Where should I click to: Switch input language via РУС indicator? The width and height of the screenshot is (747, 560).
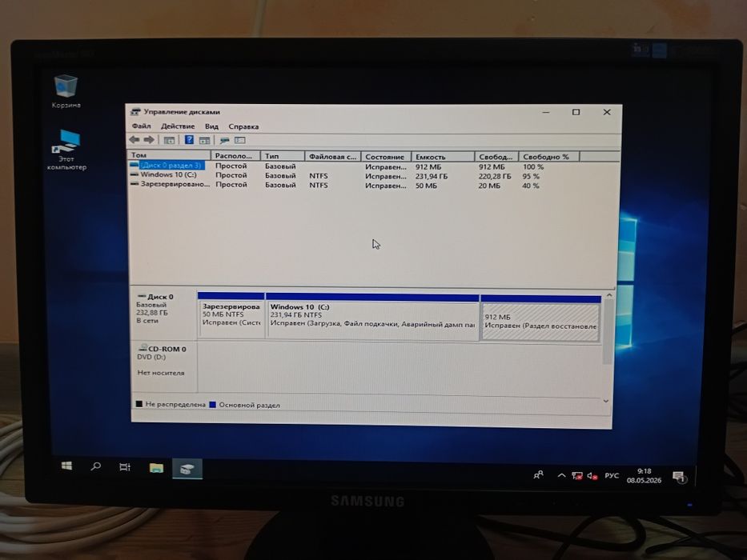pyautogui.click(x=612, y=476)
